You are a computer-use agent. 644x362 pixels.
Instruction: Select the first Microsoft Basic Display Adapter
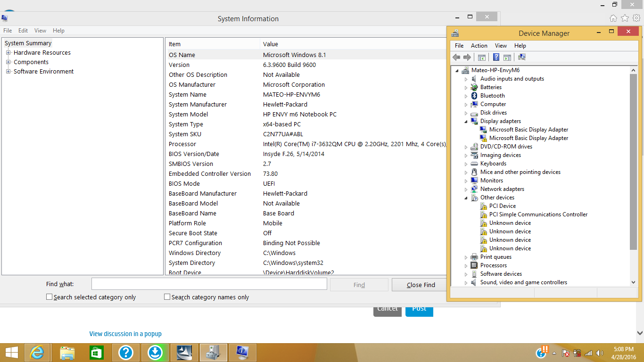pos(528,130)
